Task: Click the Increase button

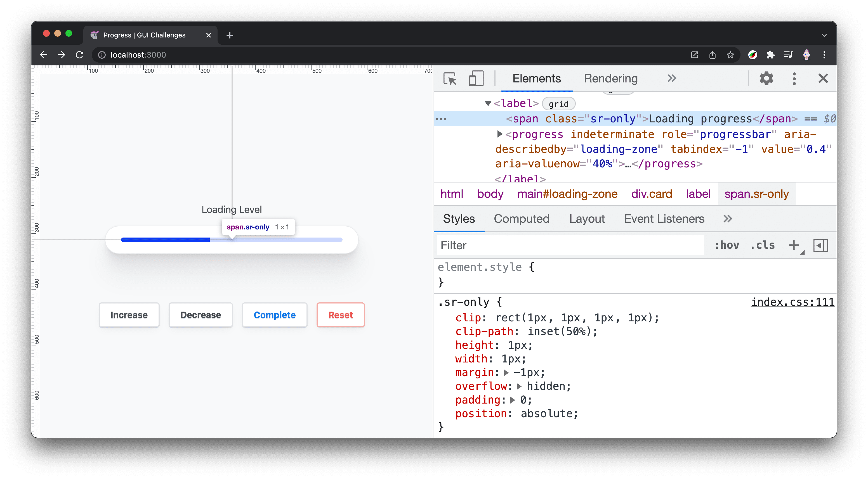Action: pyautogui.click(x=129, y=314)
